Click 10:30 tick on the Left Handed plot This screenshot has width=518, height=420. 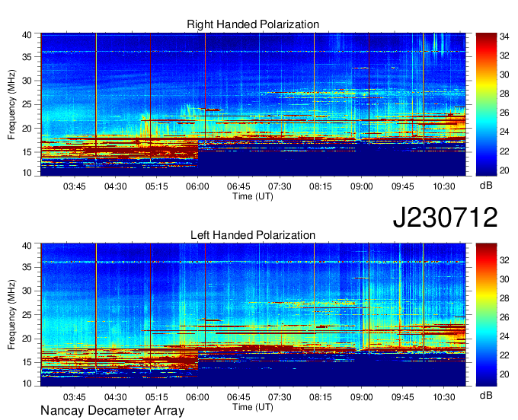pyautogui.click(x=443, y=397)
